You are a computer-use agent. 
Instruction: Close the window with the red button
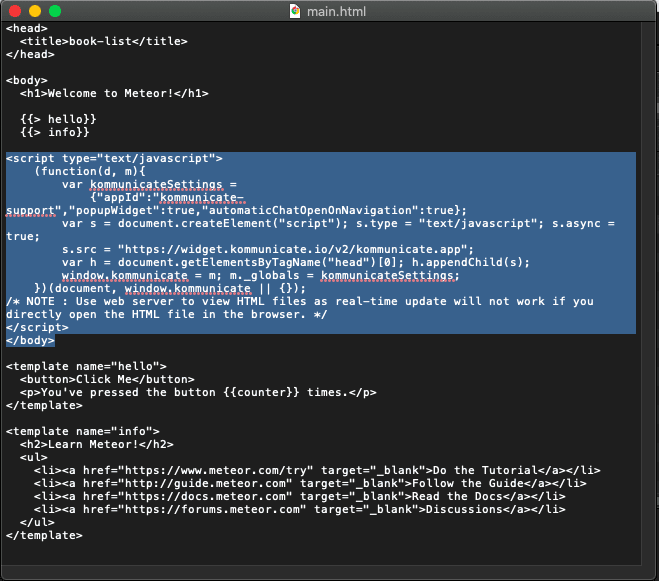pyautogui.click(x=15, y=11)
